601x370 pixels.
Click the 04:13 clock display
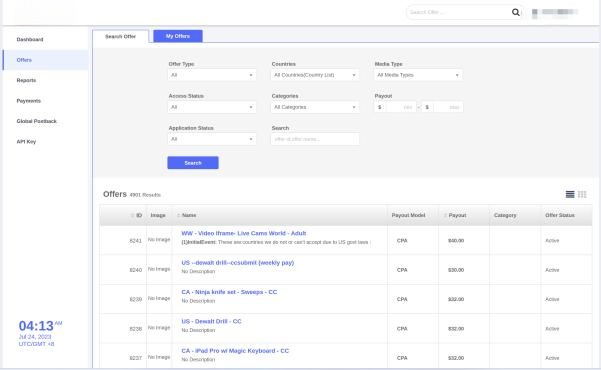tap(36, 326)
